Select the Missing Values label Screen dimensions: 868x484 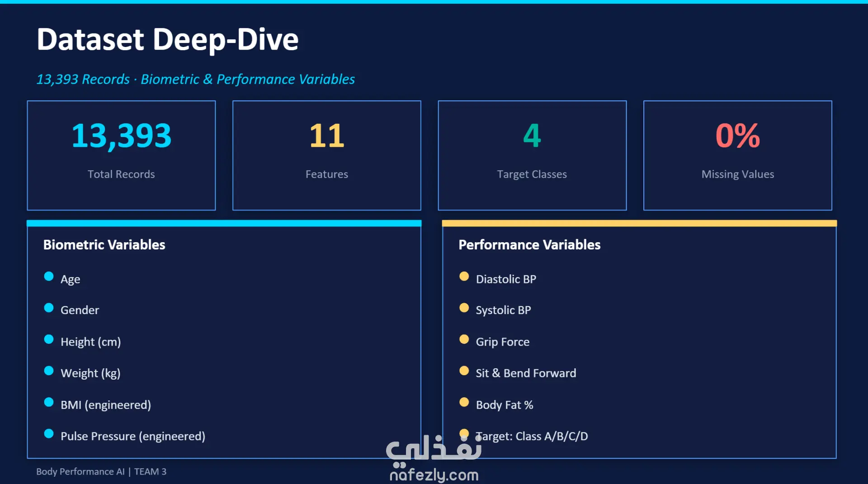738,174
